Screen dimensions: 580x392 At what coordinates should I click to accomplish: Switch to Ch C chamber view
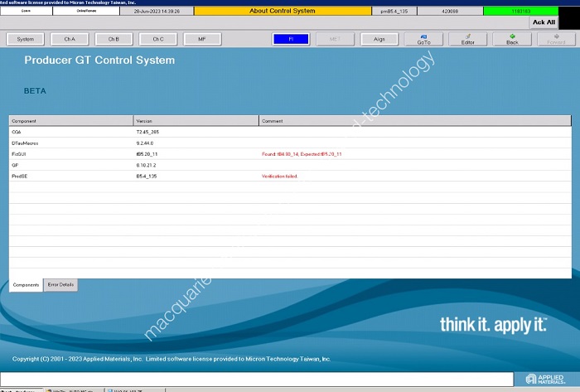coord(157,39)
